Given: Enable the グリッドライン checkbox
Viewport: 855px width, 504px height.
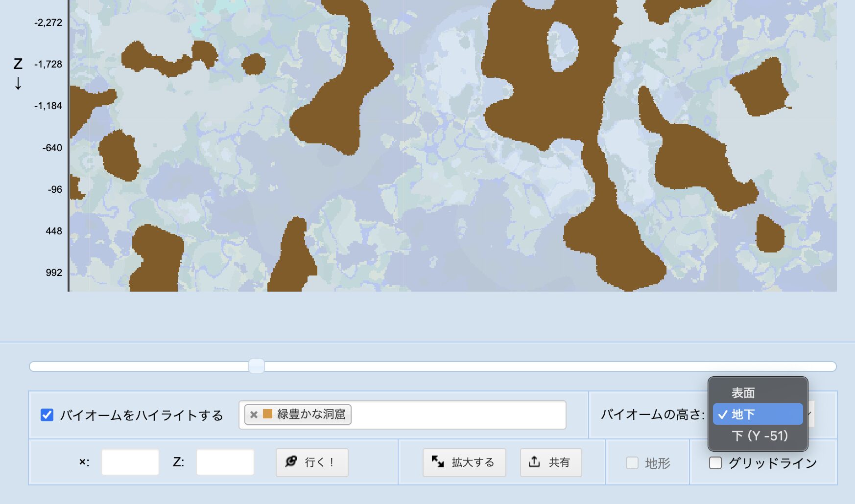Looking at the screenshot, I should (715, 463).
